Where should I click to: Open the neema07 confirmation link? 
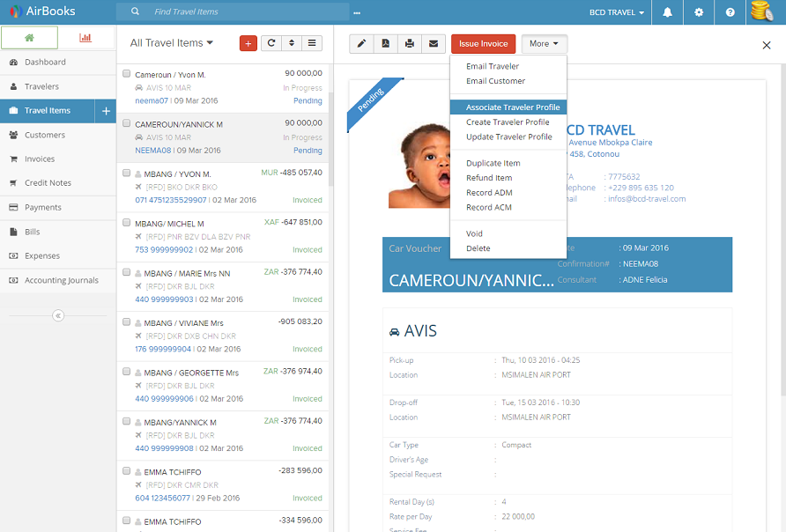[x=152, y=100]
